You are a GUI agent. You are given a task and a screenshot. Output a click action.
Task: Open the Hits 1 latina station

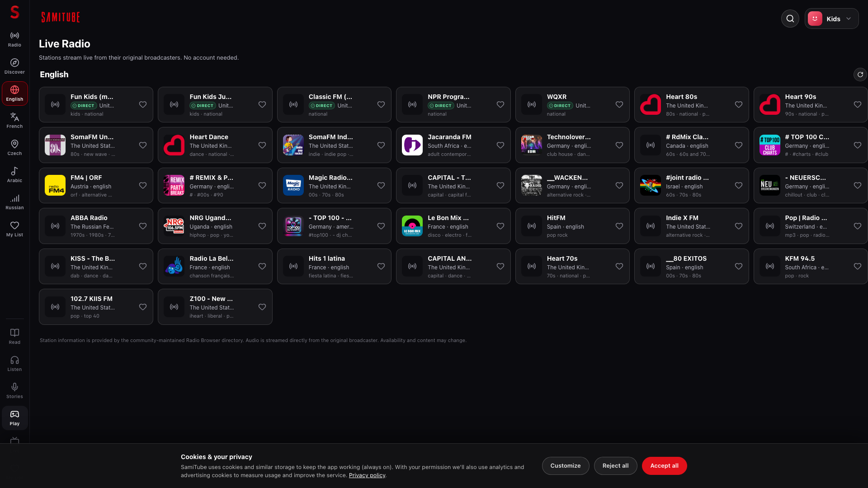[334, 266]
